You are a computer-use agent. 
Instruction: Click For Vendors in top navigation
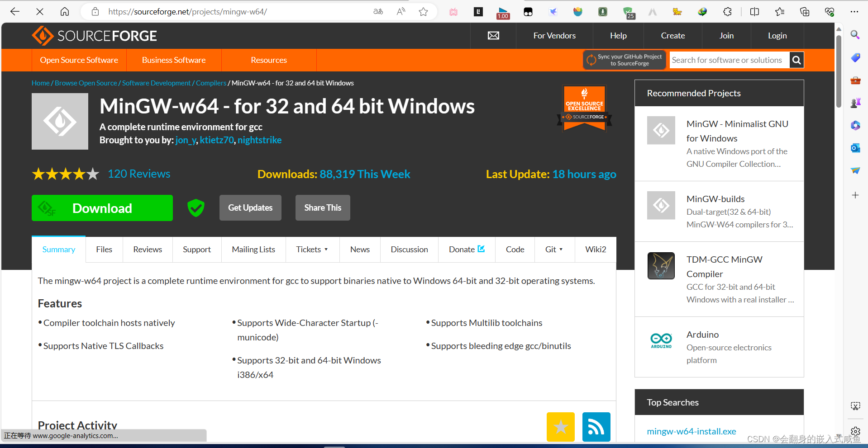(x=554, y=36)
